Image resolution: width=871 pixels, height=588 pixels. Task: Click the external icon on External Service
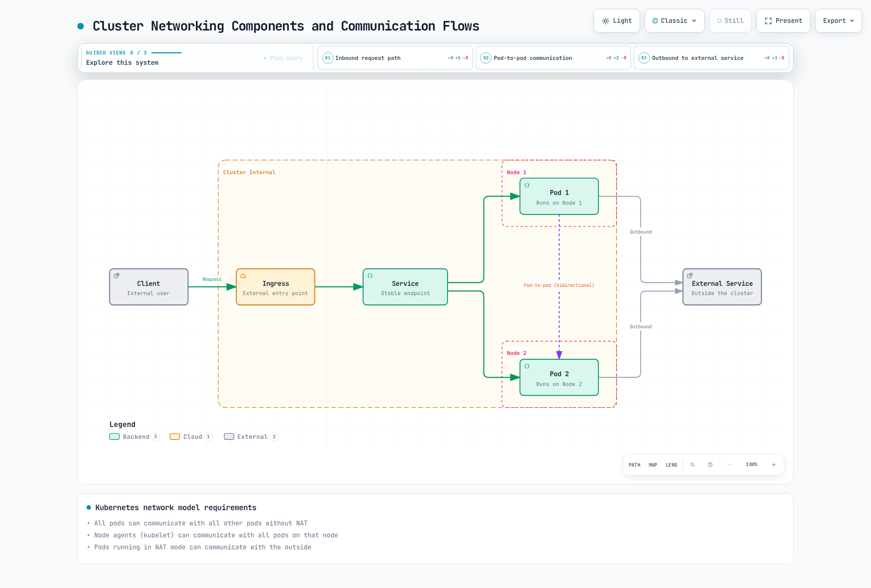tap(690, 276)
